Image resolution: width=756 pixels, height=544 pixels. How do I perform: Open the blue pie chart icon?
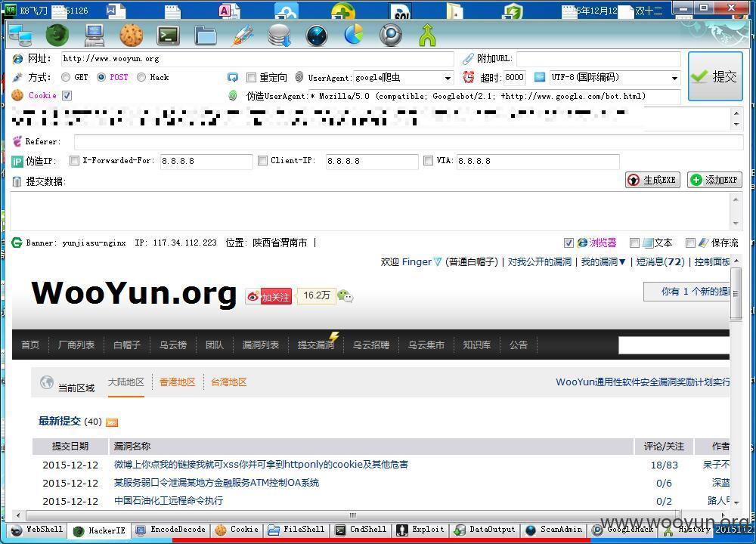pos(353,35)
